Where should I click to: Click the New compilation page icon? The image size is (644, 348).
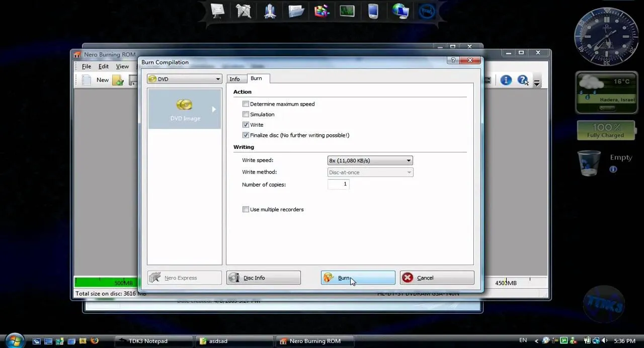[87, 80]
